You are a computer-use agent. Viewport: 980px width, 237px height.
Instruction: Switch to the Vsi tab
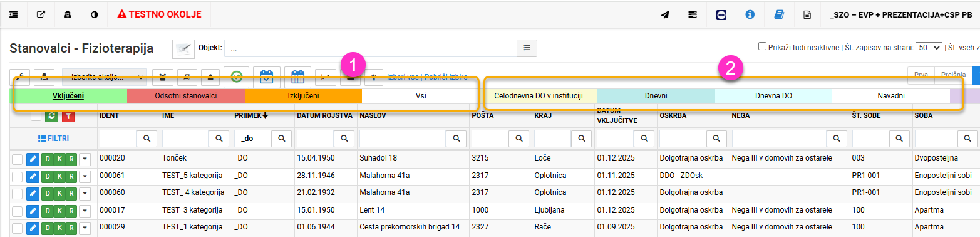coord(421,96)
